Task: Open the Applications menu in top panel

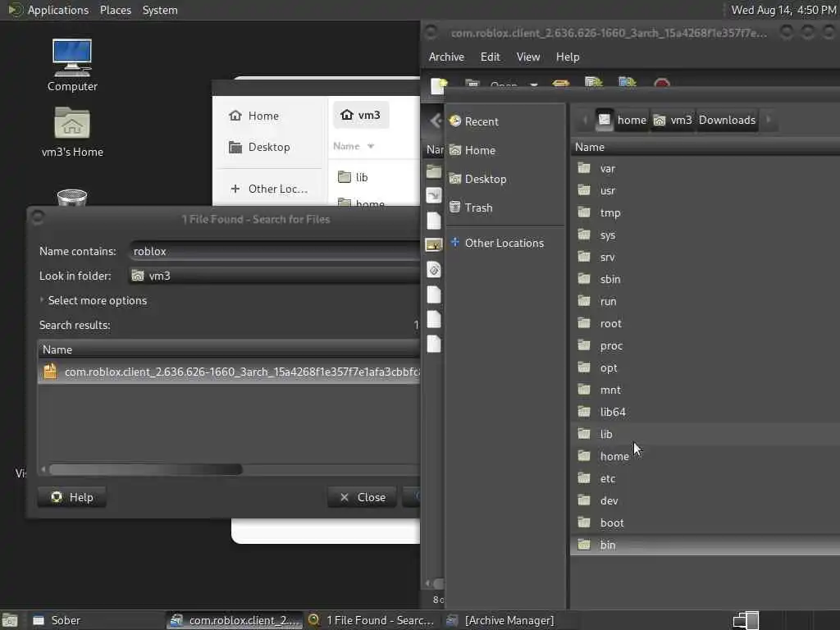Action: [58, 10]
